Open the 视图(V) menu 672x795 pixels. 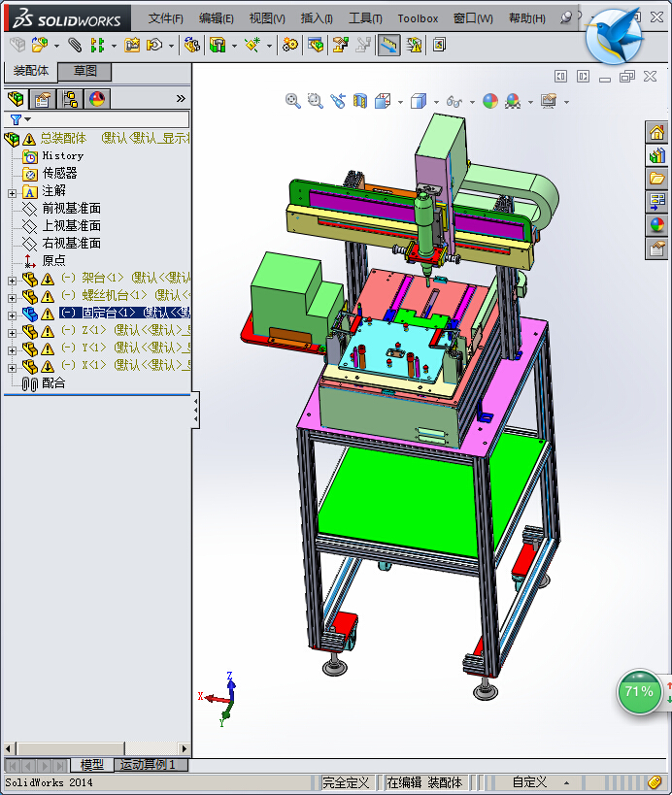click(267, 18)
